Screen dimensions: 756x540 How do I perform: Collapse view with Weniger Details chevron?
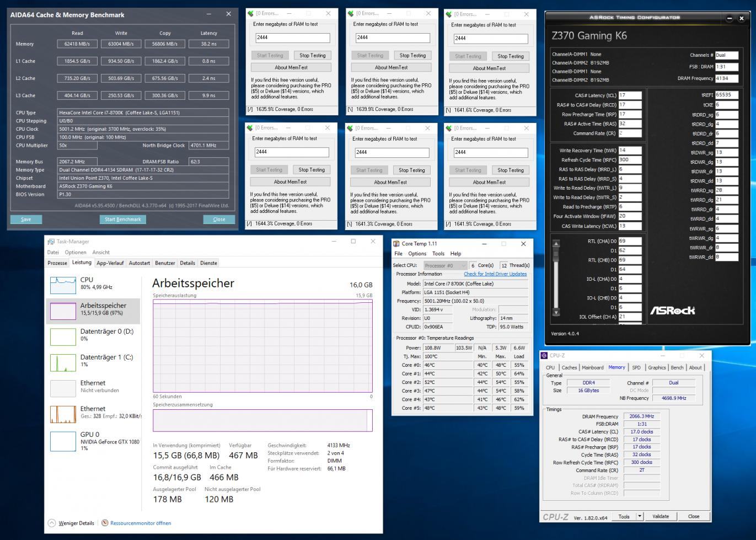point(52,523)
